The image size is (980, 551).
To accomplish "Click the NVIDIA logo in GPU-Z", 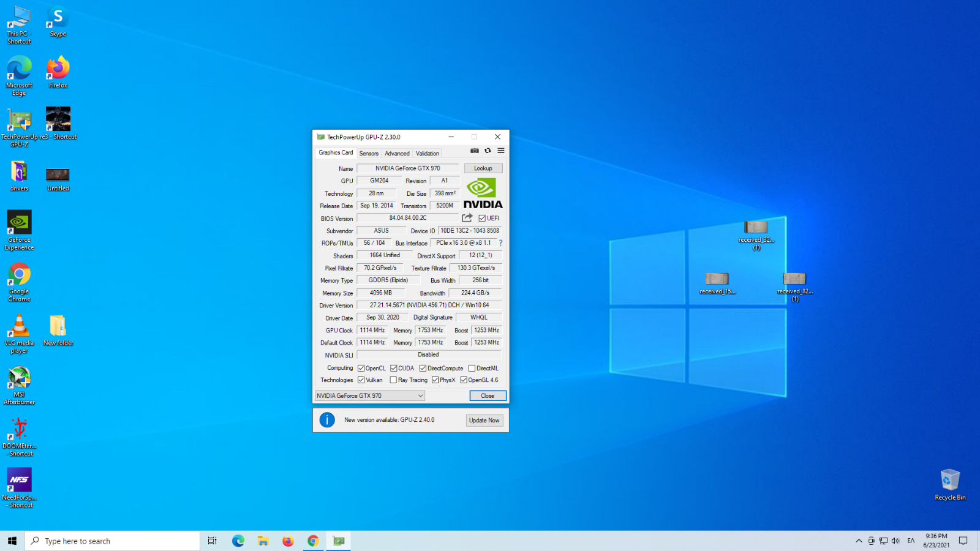I will click(483, 193).
